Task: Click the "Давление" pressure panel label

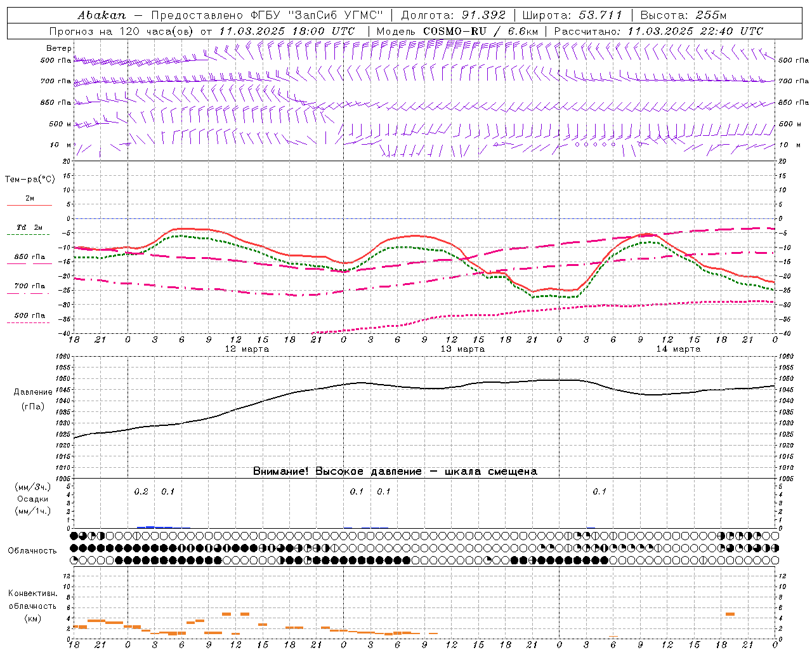Action: pos(33,392)
